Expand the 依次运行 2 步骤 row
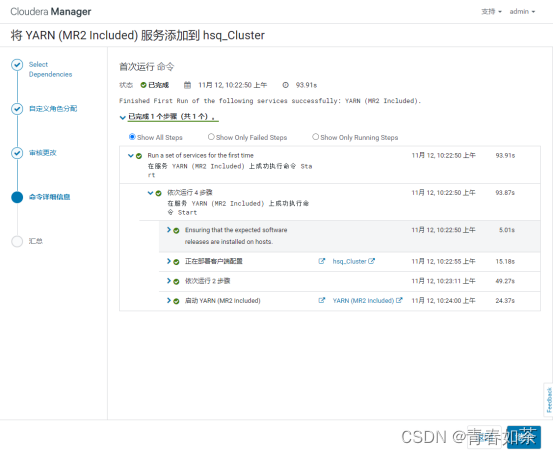Image resolution: width=553 pixels, height=455 pixels. (x=169, y=281)
